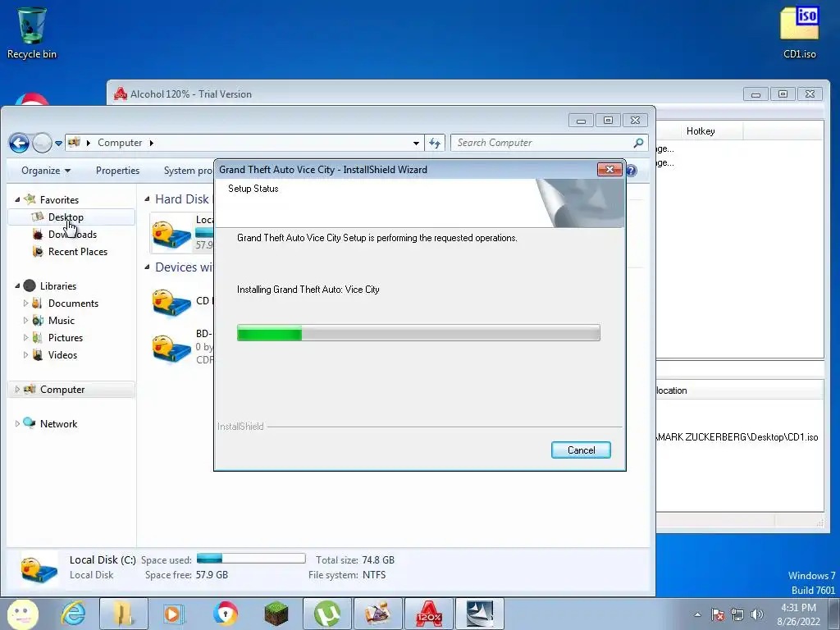Image resolution: width=840 pixels, height=630 pixels.
Task: Collapse the Favorites tree group
Action: 17,200
